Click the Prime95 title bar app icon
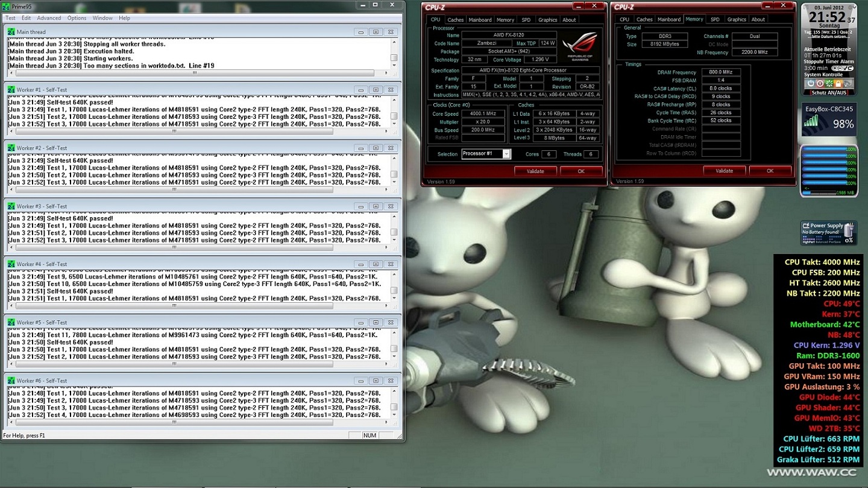 pyautogui.click(x=5, y=6)
